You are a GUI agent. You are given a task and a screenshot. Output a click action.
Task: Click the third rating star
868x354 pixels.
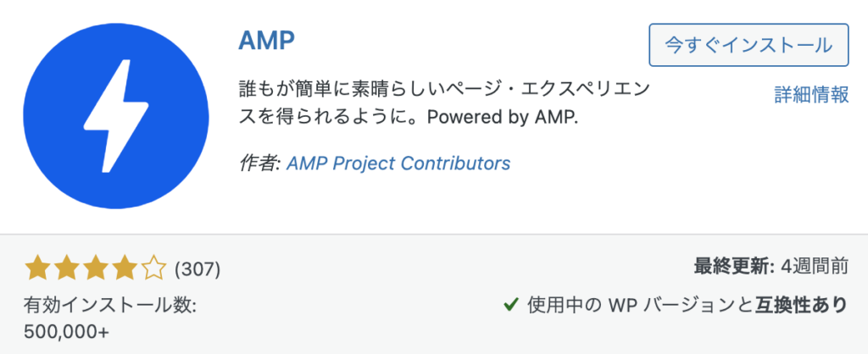pyautogui.click(x=96, y=269)
